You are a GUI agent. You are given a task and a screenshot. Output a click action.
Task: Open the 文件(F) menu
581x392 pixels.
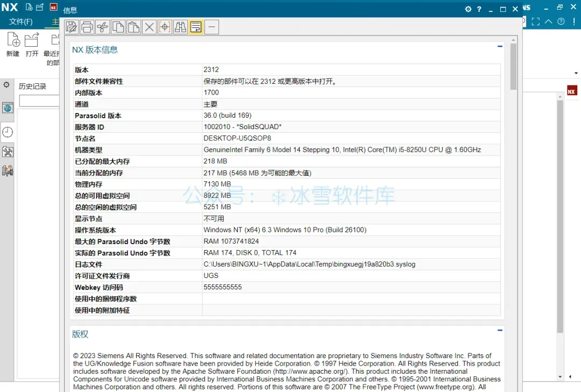[21, 22]
